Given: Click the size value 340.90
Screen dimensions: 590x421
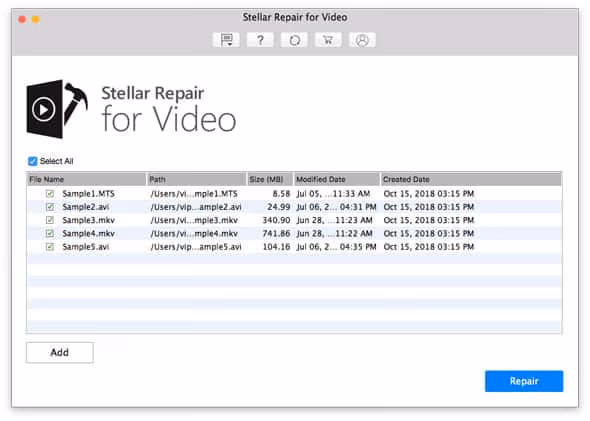Looking at the screenshot, I should 277,220.
